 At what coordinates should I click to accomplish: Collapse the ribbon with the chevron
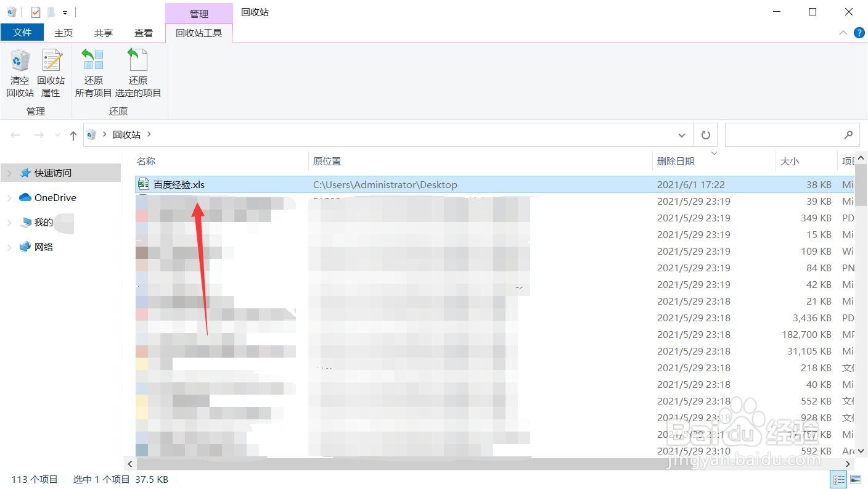coord(843,33)
